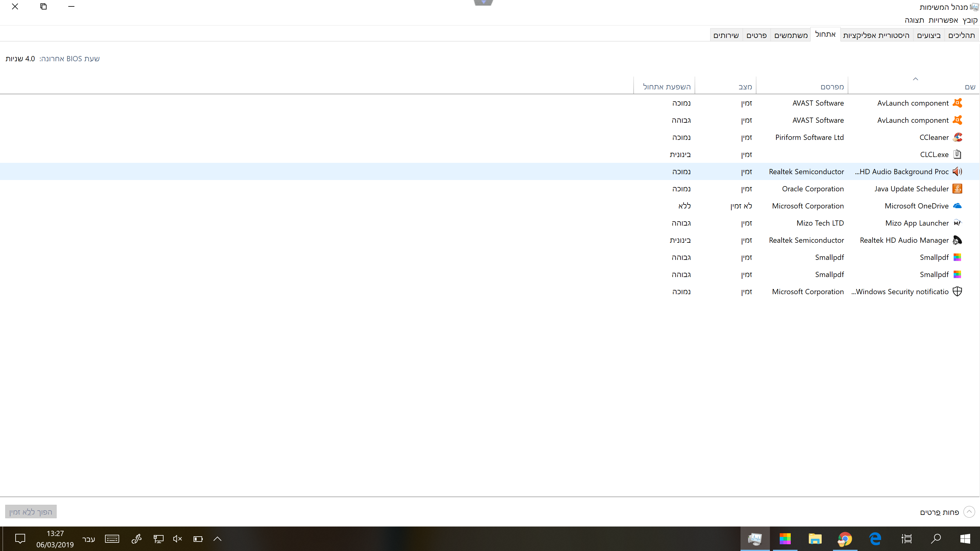
Task: Open the קובץ (File) menu
Action: tap(970, 20)
